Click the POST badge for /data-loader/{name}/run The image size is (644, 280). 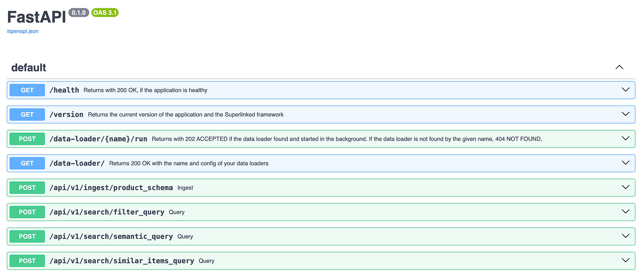[x=27, y=139]
